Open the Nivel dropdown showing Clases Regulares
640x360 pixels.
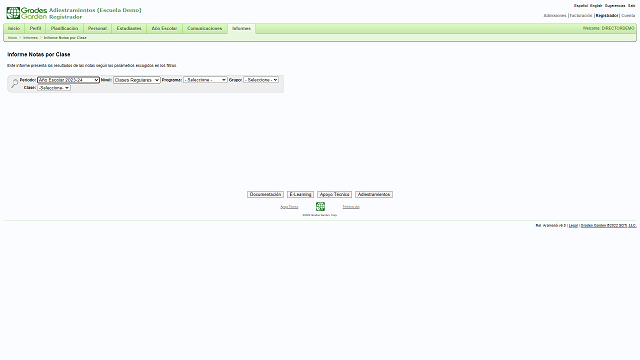point(137,80)
